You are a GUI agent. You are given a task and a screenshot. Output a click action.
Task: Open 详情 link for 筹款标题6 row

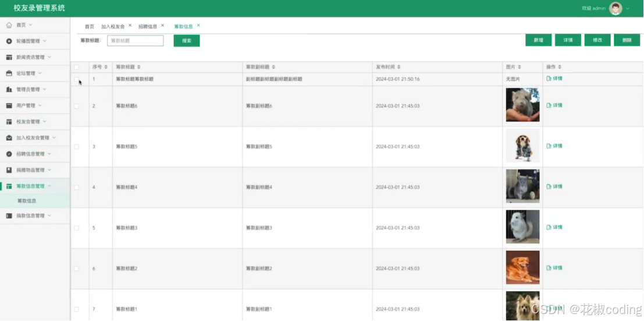pyautogui.click(x=554, y=105)
